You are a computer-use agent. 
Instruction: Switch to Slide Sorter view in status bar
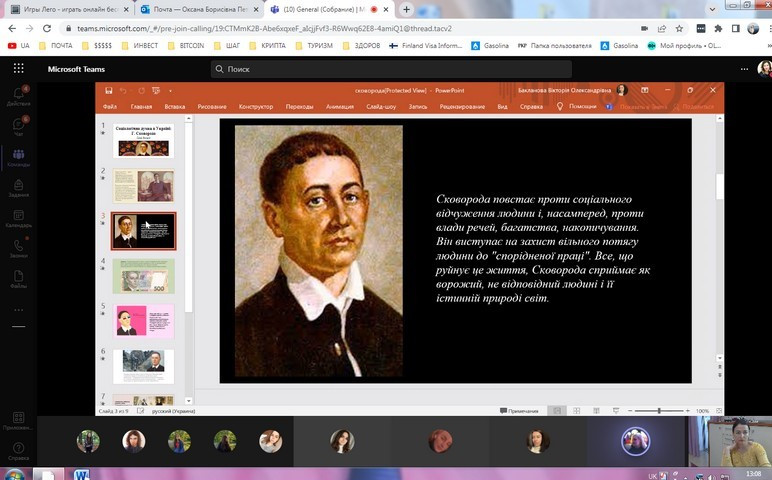click(575, 411)
